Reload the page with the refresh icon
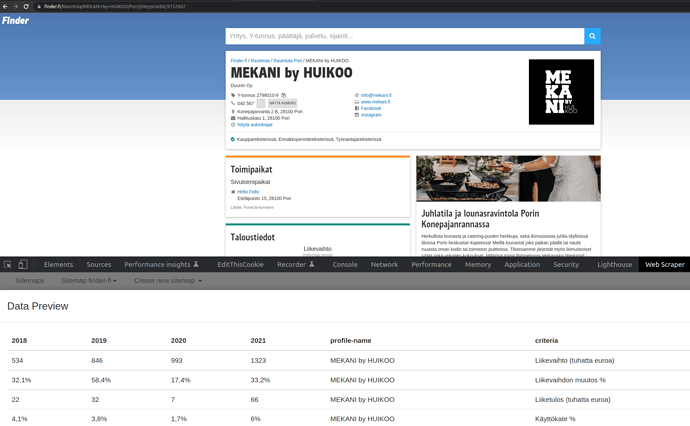Image resolution: width=690 pixels, height=426 pixels. click(x=26, y=7)
